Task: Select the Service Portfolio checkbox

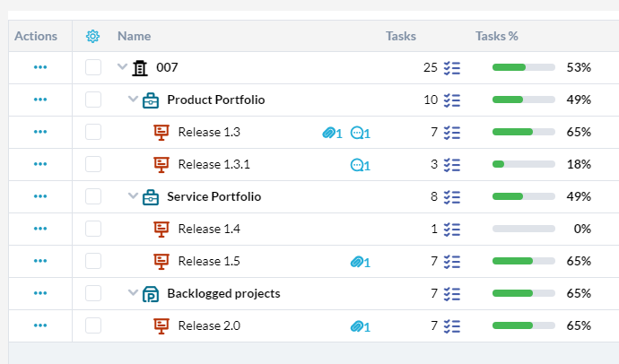Action: (93, 196)
